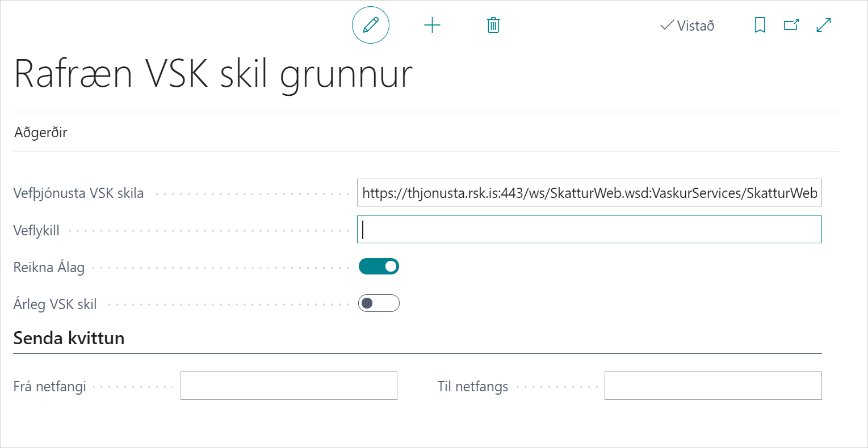Focus the Veflykill input field

point(589,230)
